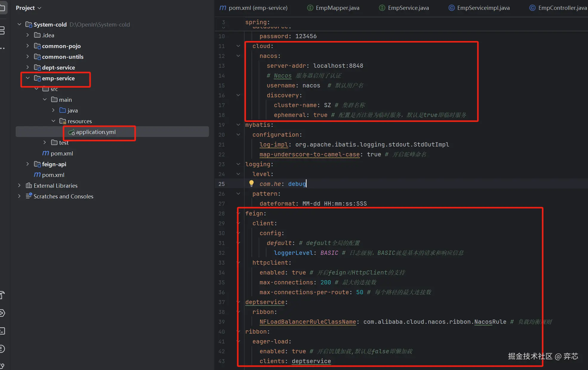Viewport: 588px width, 370px height.
Task: Expand the common-pojo module folder
Action: pyautogui.click(x=27, y=46)
